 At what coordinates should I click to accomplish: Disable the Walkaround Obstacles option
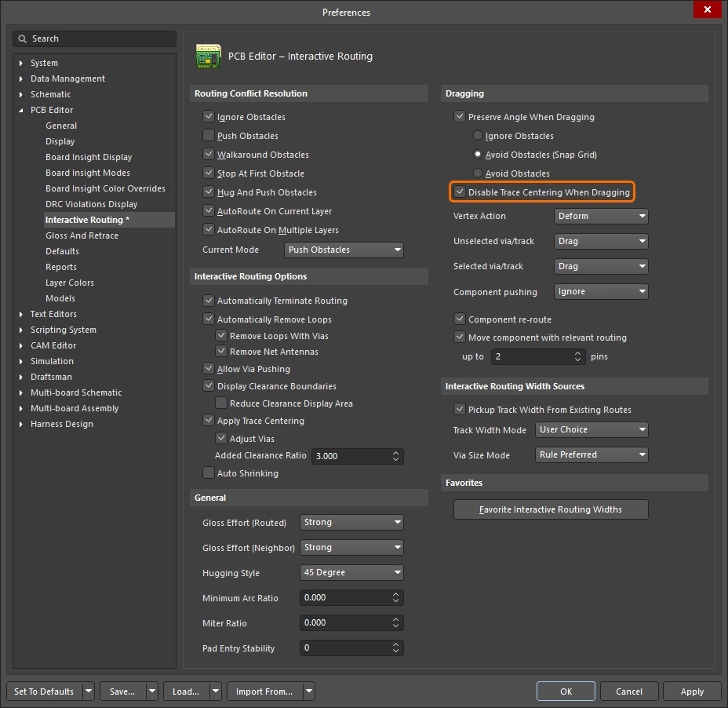click(209, 155)
